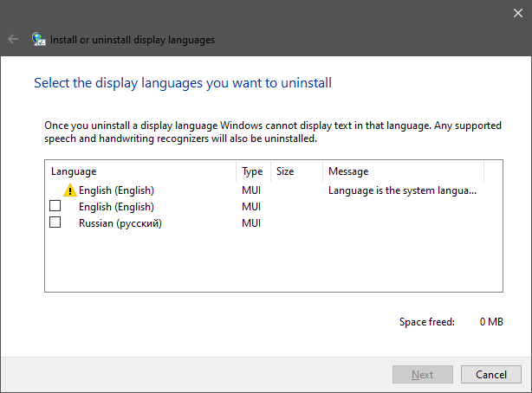This screenshot has height=393, width=532.
Task: Select the Russian (русский) language name
Action: pyautogui.click(x=120, y=223)
